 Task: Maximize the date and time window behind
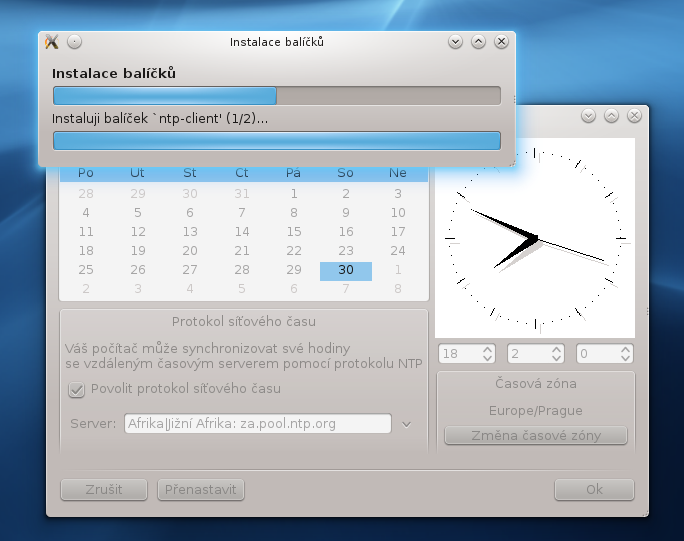click(612, 116)
